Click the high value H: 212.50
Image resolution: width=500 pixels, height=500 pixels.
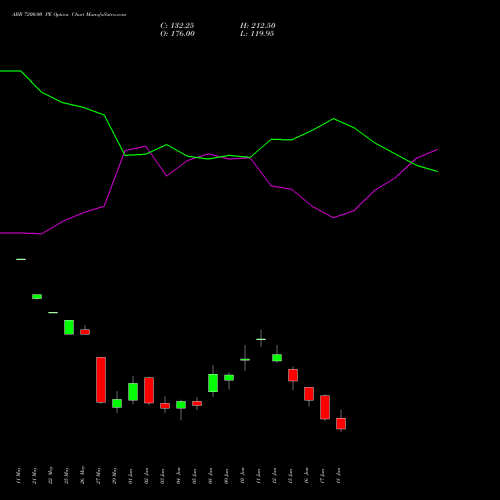[x=258, y=26]
